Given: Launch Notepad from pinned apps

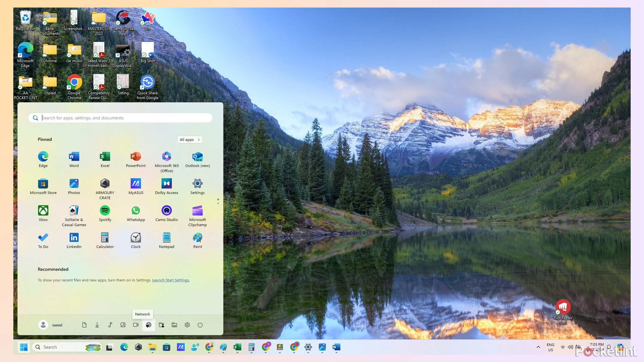Looking at the screenshot, I should (x=167, y=240).
